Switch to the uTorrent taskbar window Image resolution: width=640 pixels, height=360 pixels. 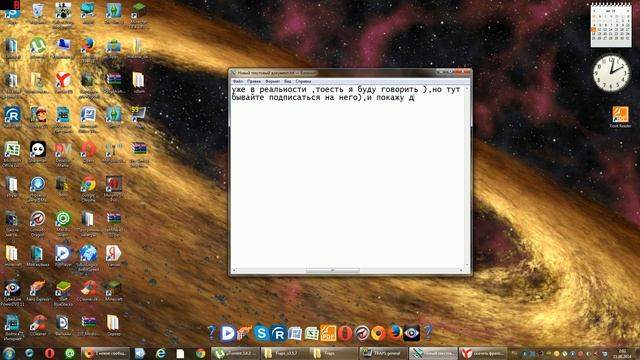[x=235, y=353]
